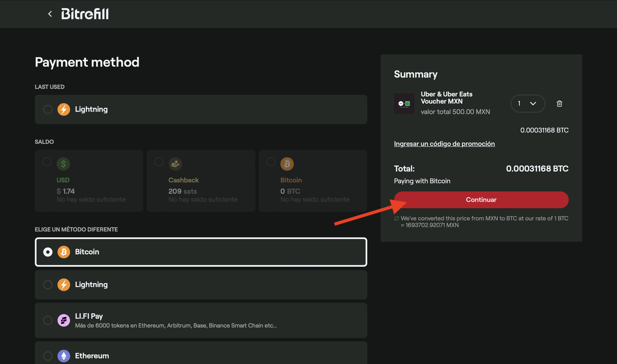Click the MXN to BTC conversion note

484,222
